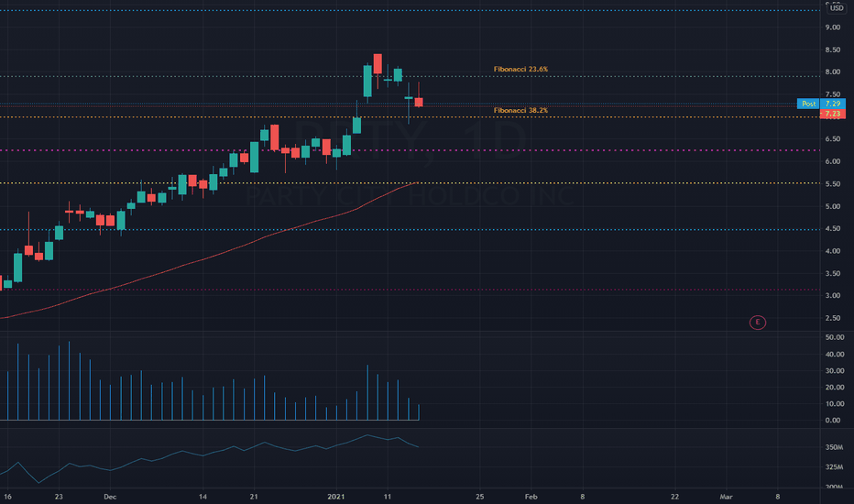Click the USD currency button
This screenshot has width=854, height=504.
tap(836, 7)
